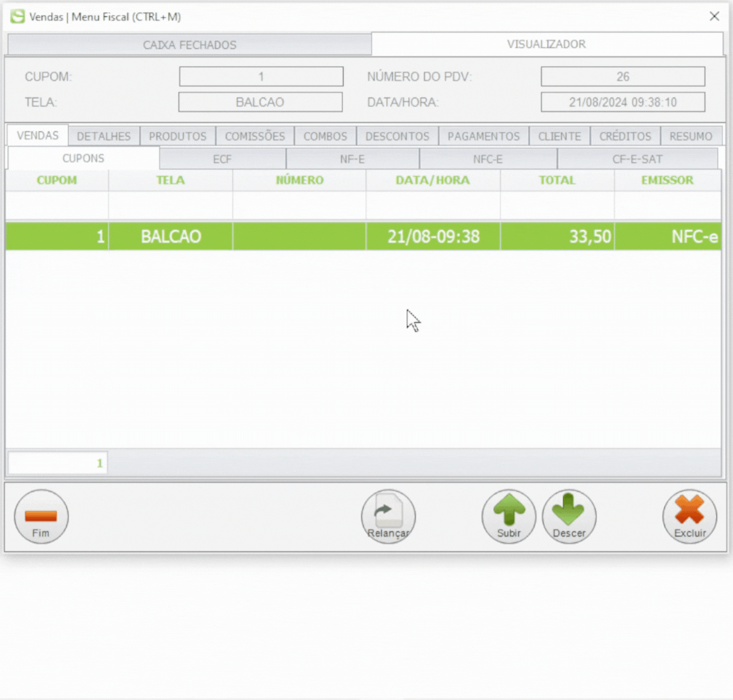The height and width of the screenshot is (700, 733).
Task: Close the Menu Fiscal window
Action: pyautogui.click(x=714, y=16)
